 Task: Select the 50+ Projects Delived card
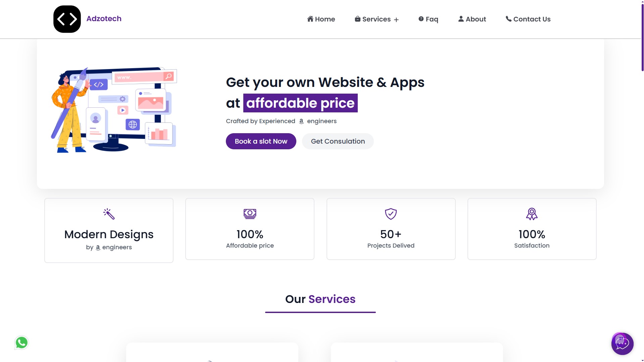pyautogui.click(x=391, y=229)
